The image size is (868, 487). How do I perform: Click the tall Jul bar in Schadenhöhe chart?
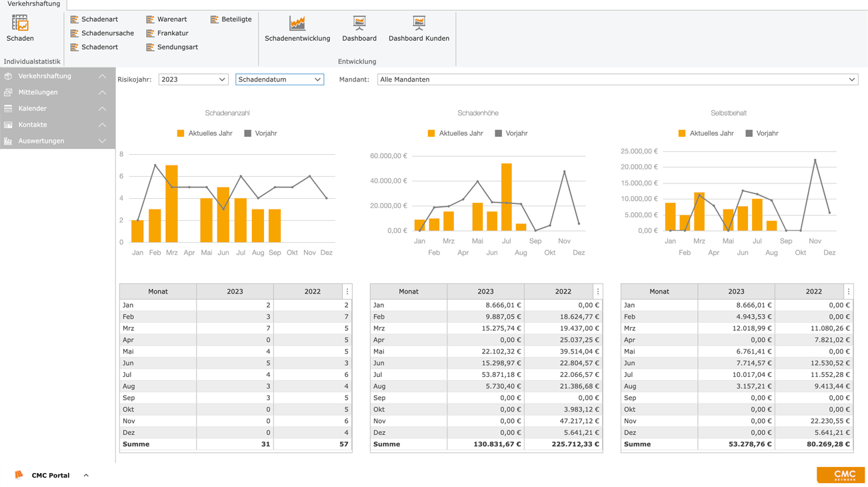tap(506, 197)
